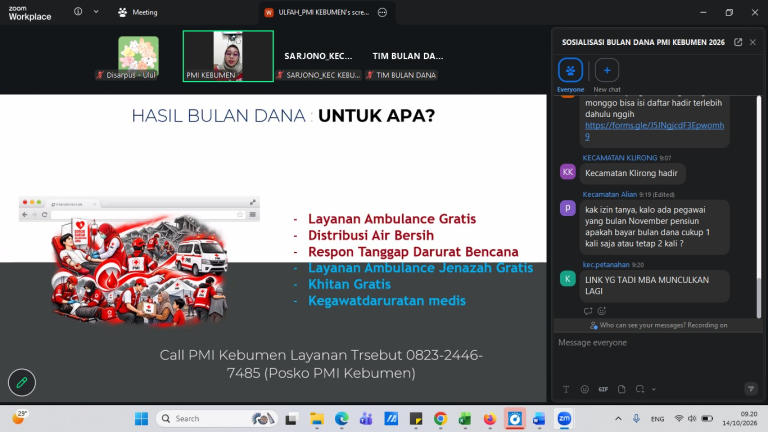
Task: Click K avatar of kec.petanahan
Action: [568, 279]
